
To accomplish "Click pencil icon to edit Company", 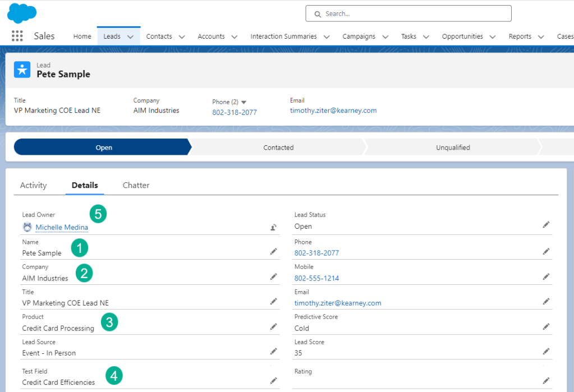I will pos(273,277).
